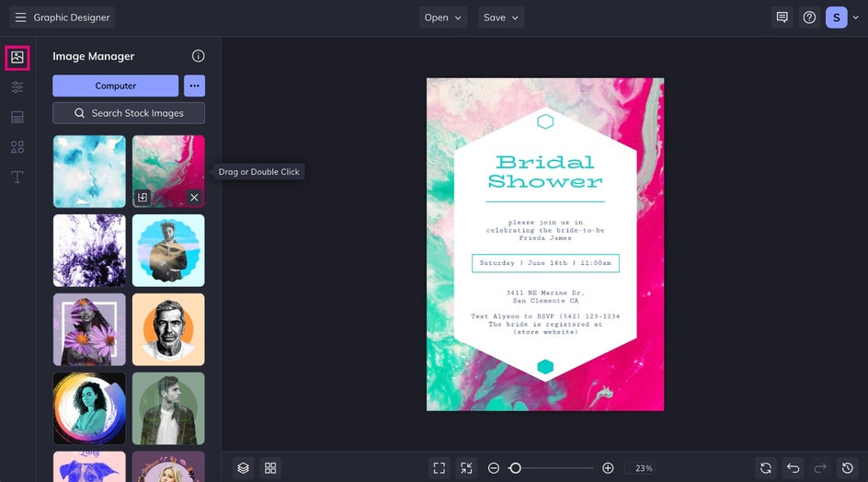
Task: Select the curly-haired woman in paint circle thumbnail
Action: 89,408
